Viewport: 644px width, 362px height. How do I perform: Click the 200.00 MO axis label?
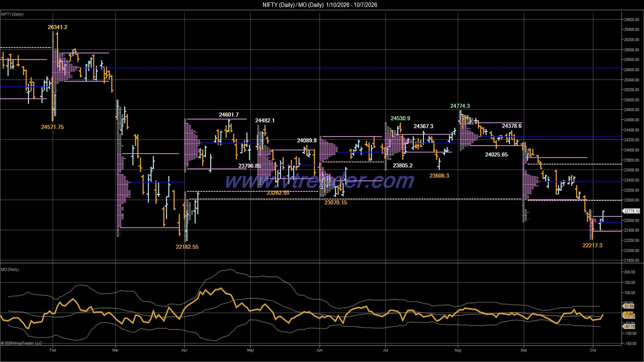(630, 272)
